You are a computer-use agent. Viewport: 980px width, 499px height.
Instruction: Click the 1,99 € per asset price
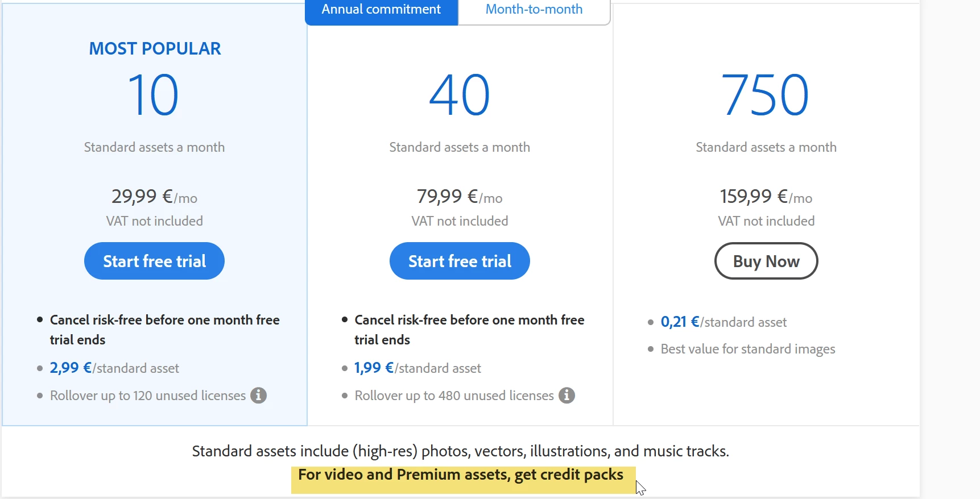tap(374, 368)
